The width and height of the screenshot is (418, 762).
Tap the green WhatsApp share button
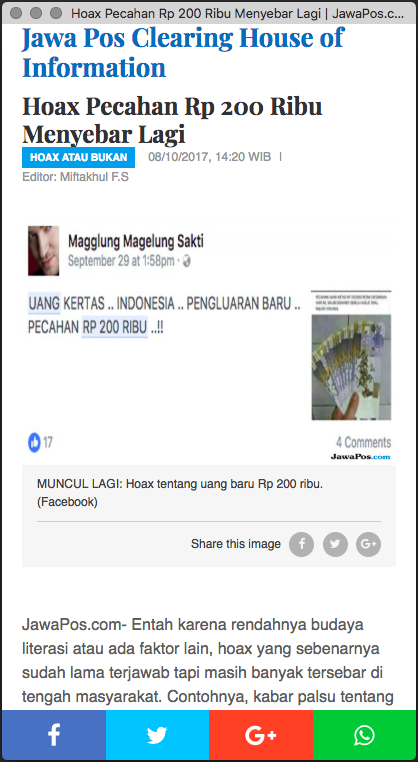pyautogui.click(x=365, y=735)
